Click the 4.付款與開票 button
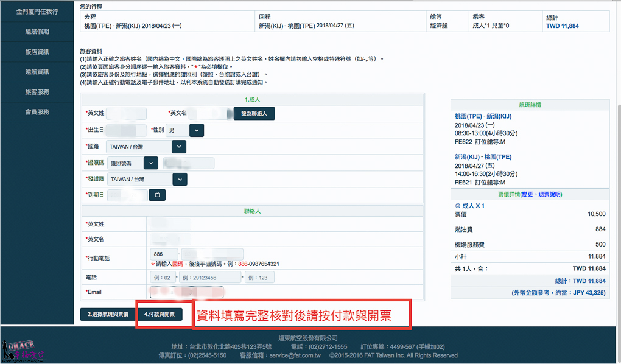Viewport: 621px width, 364px height. [x=160, y=314]
